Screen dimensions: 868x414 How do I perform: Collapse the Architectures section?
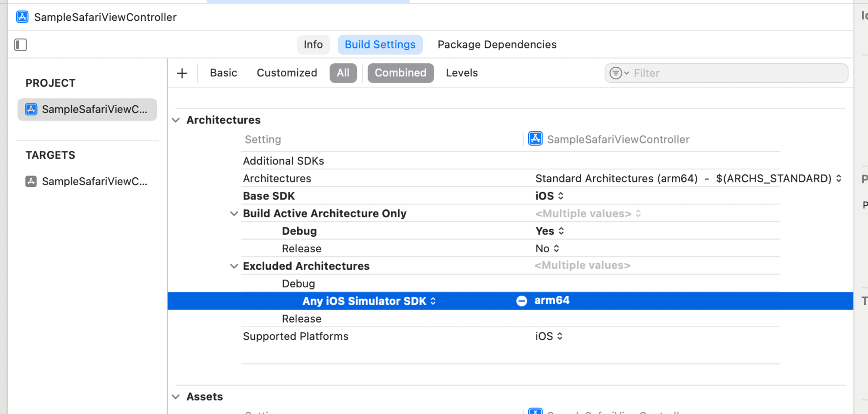(176, 120)
